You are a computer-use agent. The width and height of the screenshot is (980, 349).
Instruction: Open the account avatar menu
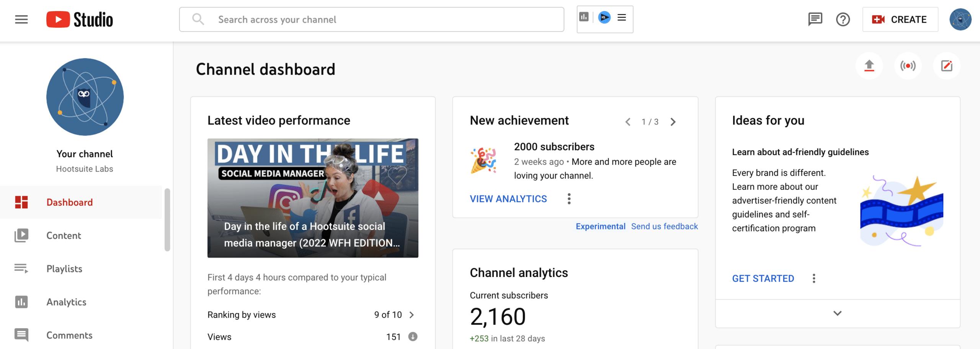pos(960,19)
